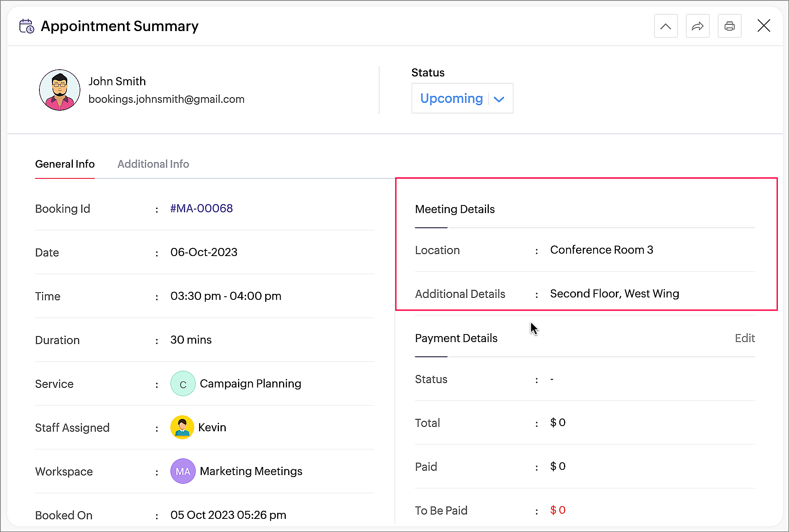Select the General Info tab

(x=65, y=164)
